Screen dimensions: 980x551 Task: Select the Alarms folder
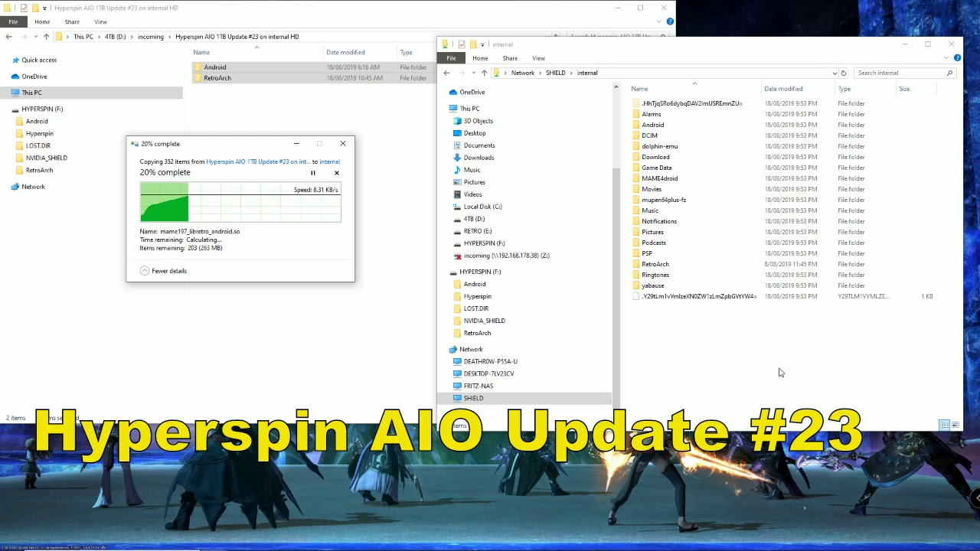pyautogui.click(x=651, y=114)
